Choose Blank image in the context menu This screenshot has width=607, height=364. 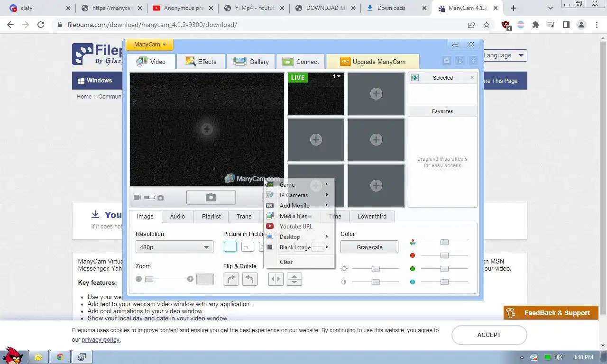tap(299, 247)
